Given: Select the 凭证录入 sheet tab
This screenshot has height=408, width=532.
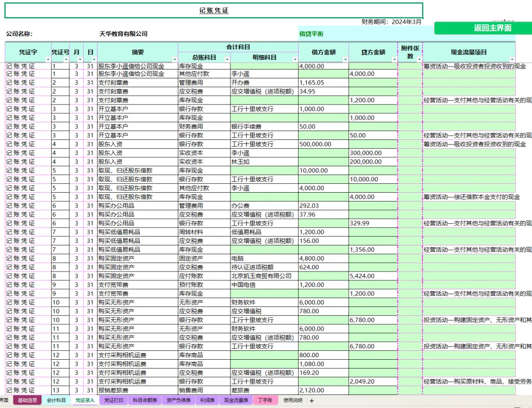Looking at the screenshot, I should [85, 400].
